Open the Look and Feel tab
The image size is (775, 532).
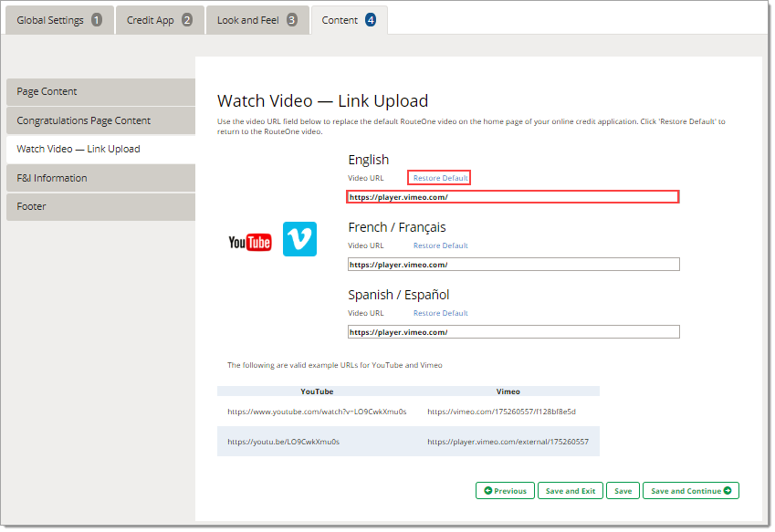(x=257, y=20)
